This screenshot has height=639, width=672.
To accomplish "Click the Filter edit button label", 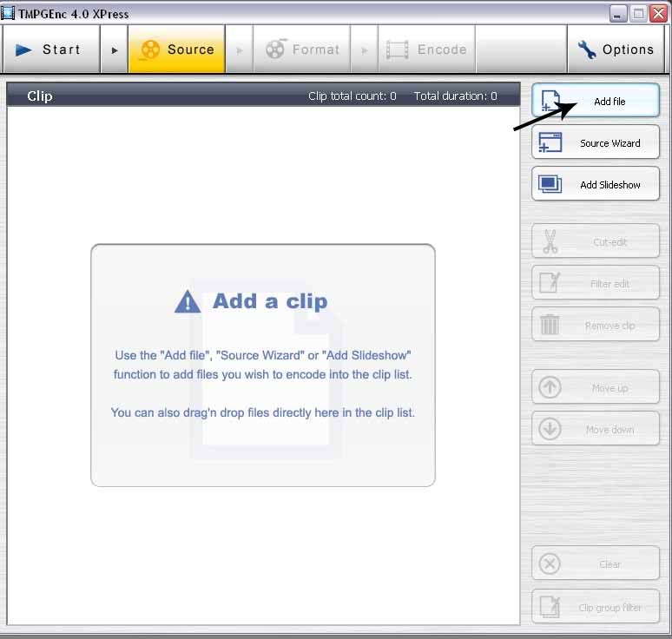I will tap(609, 284).
